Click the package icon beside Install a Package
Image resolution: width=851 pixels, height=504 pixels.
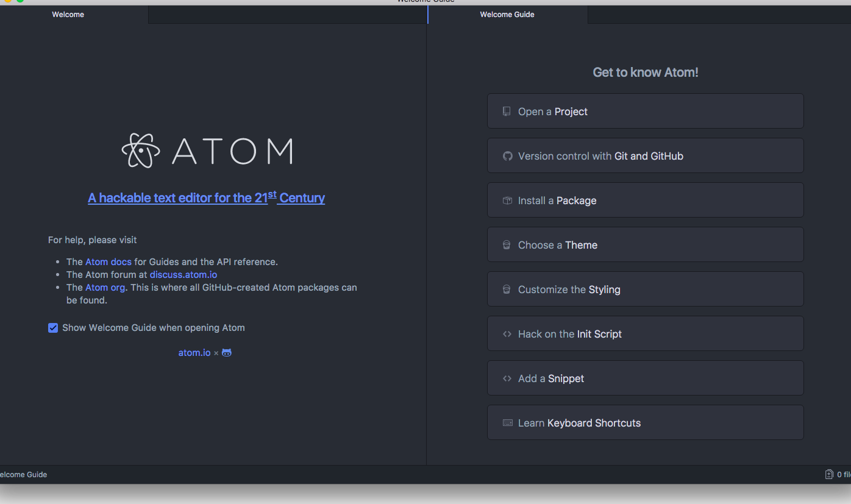tap(507, 201)
